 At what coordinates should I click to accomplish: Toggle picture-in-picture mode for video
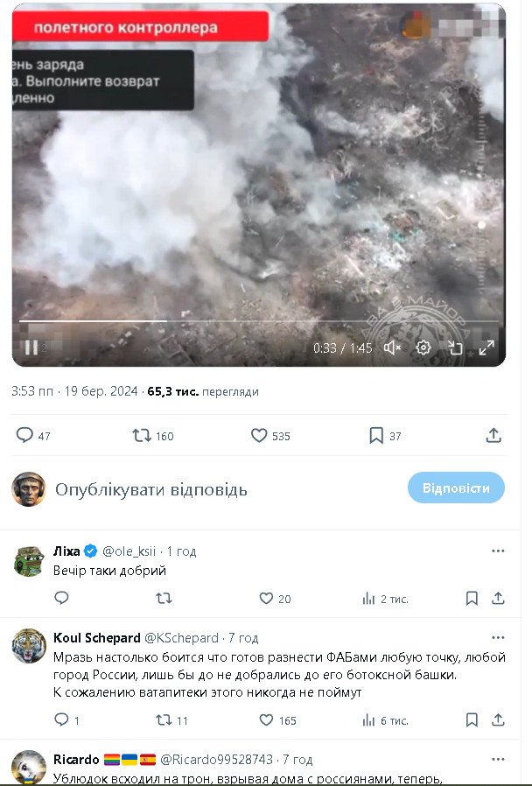coord(455,347)
